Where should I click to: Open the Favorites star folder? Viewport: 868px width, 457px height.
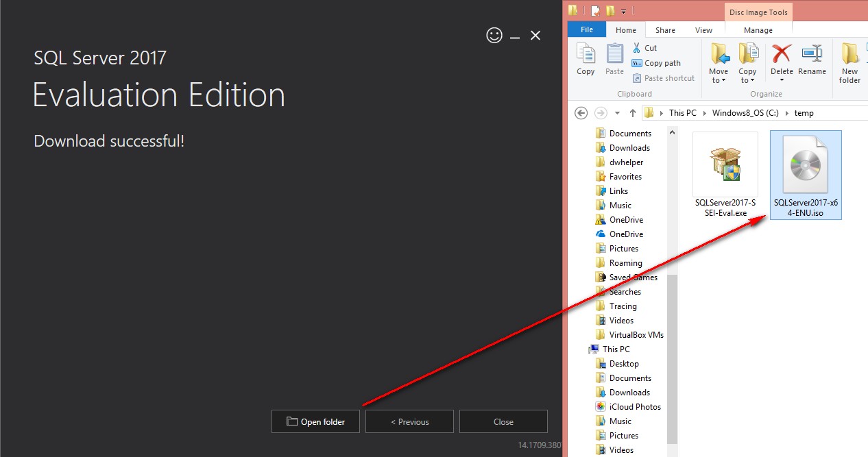coord(618,177)
